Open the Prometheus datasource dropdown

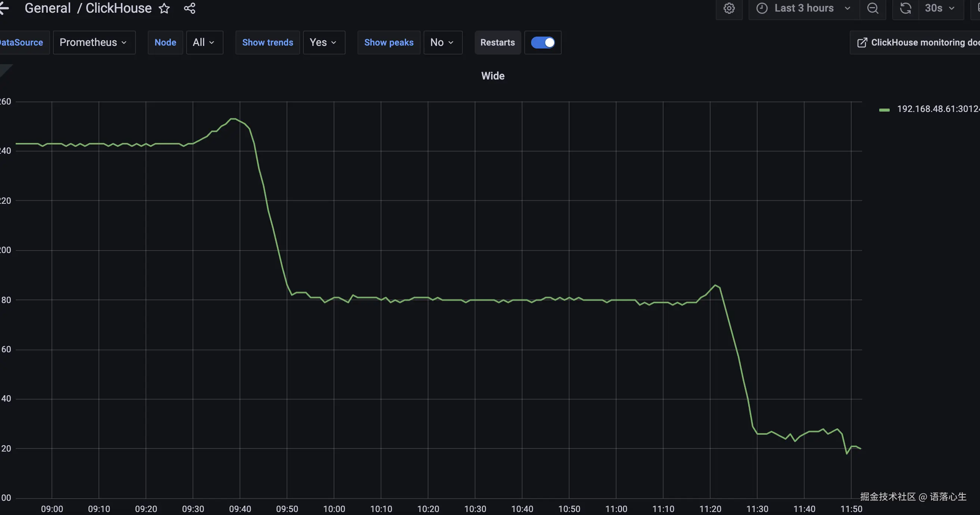click(x=94, y=43)
